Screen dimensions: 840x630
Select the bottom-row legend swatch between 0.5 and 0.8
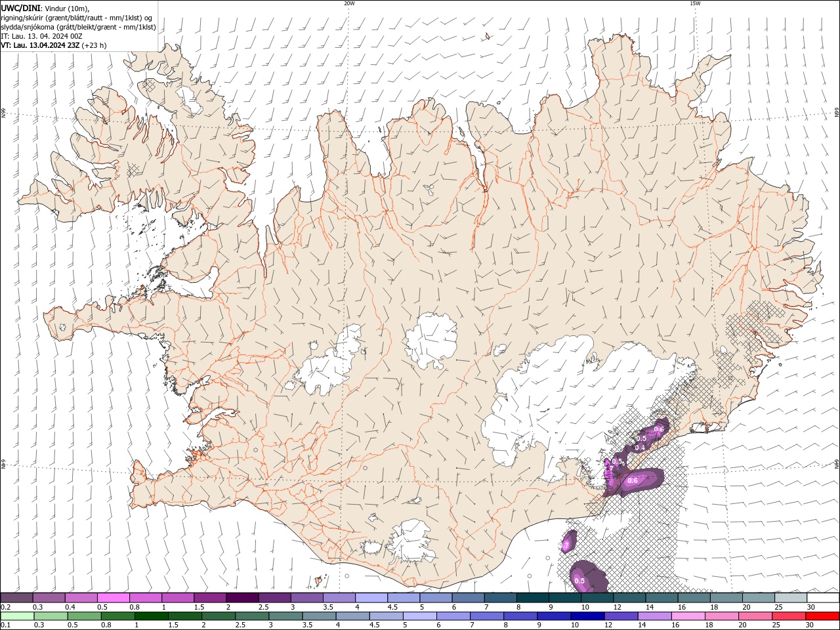click(x=84, y=616)
